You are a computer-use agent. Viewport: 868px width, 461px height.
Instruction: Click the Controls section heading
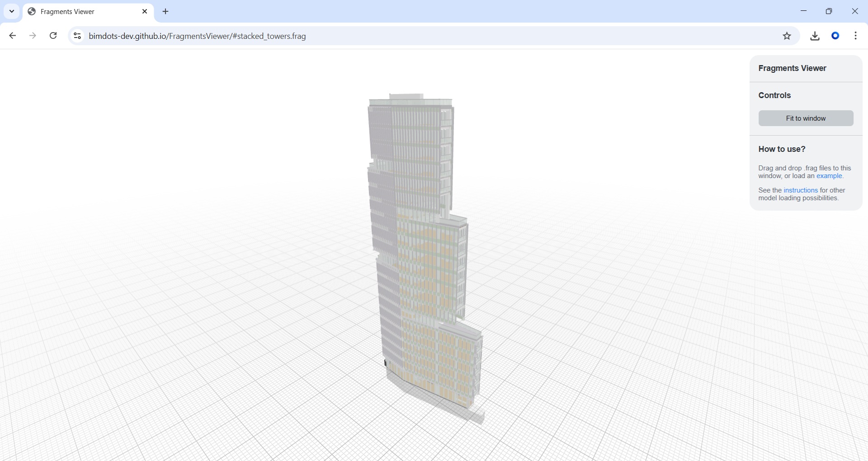click(774, 95)
